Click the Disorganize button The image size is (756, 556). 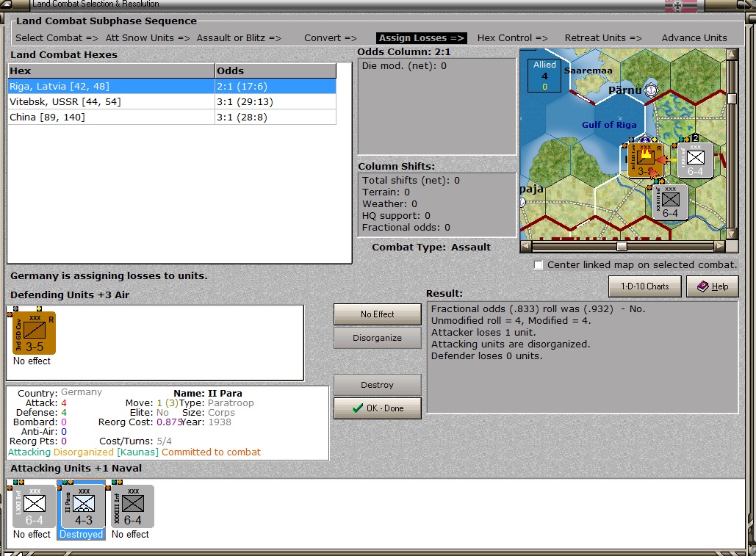(377, 338)
